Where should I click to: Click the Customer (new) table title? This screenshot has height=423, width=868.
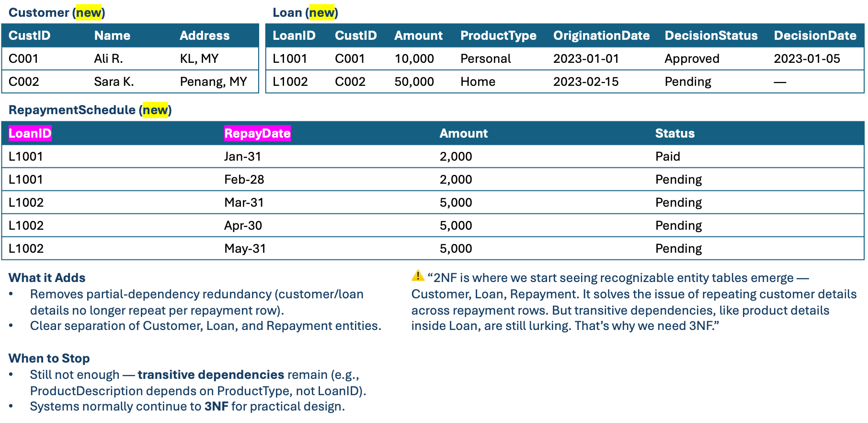(x=57, y=12)
